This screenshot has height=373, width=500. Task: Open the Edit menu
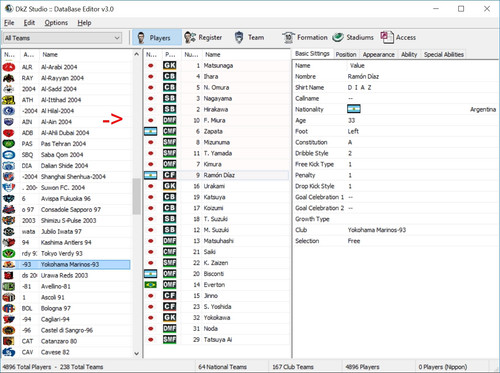coord(29,23)
